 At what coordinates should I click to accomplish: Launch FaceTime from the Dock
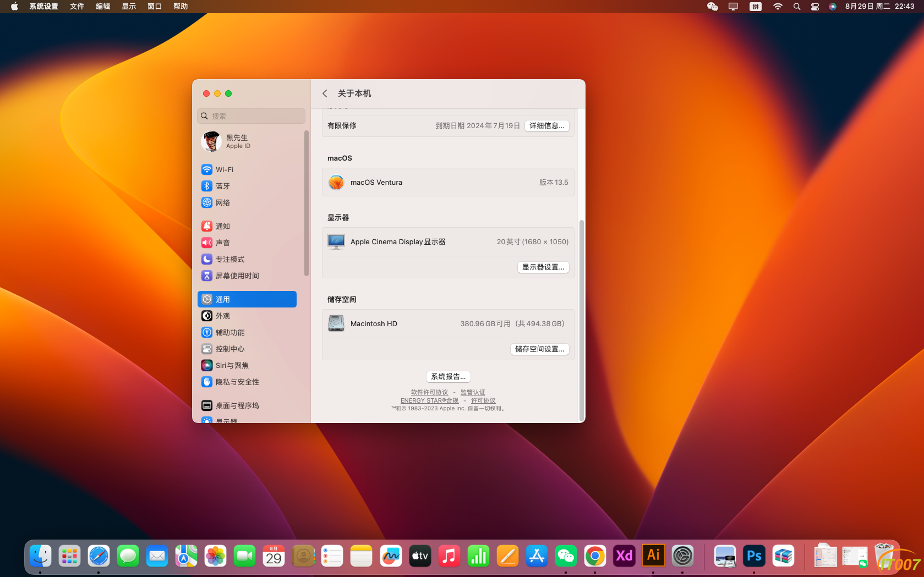click(x=244, y=556)
